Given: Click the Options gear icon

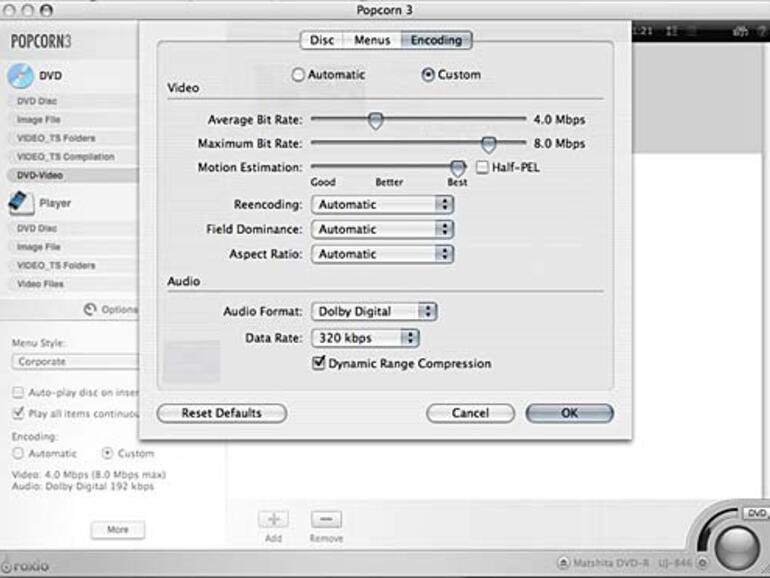Looking at the screenshot, I should 89,309.
